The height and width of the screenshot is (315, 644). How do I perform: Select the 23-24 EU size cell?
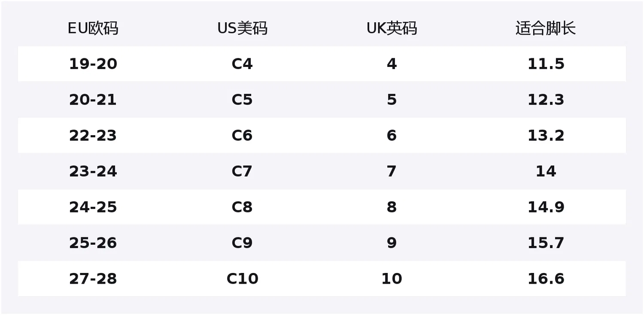click(x=93, y=171)
